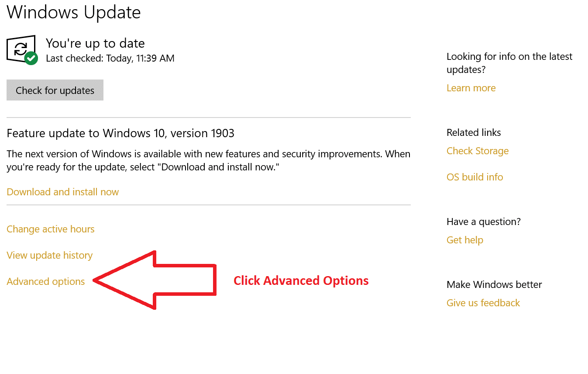The height and width of the screenshot is (374, 588).
Task: Click the Windows Update refresh icon
Action: coord(21,48)
